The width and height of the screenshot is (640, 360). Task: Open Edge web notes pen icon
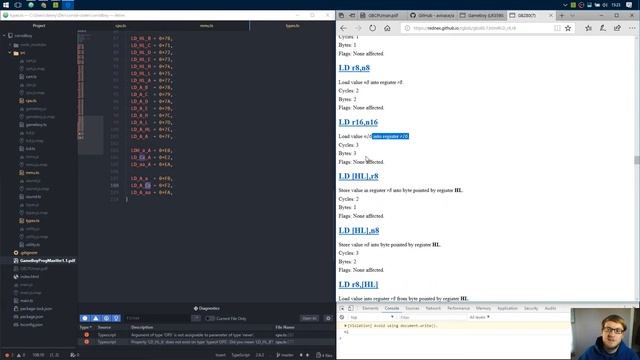point(603,28)
